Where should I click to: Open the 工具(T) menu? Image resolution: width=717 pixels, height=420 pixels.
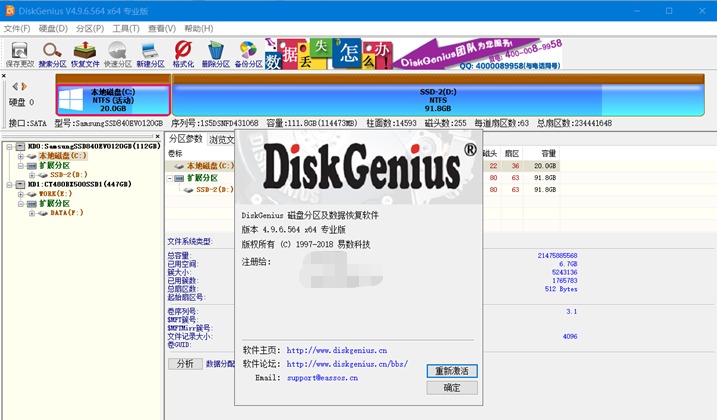(126, 28)
